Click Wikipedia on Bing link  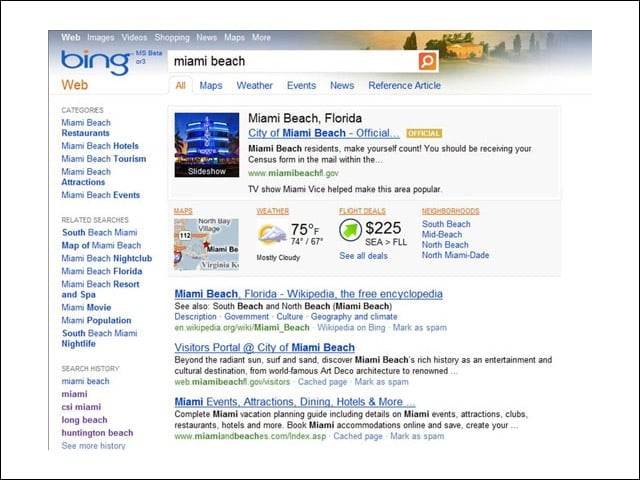tap(351, 327)
